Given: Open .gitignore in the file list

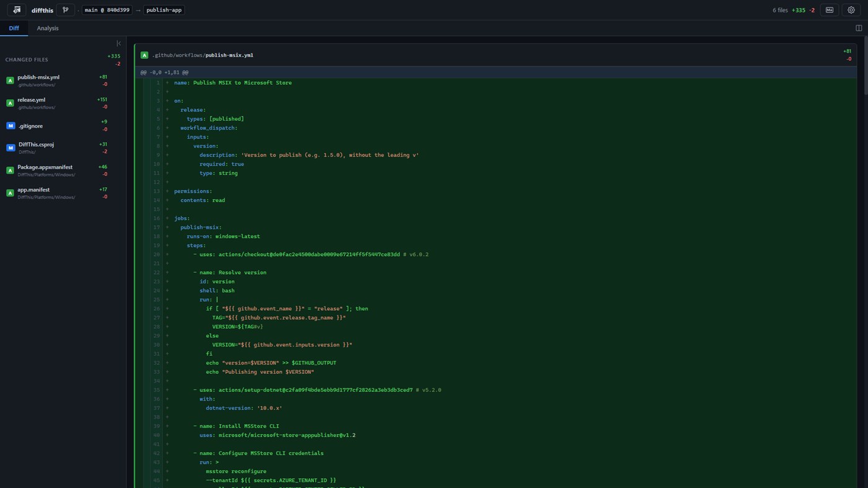Looking at the screenshot, I should click(x=63, y=126).
